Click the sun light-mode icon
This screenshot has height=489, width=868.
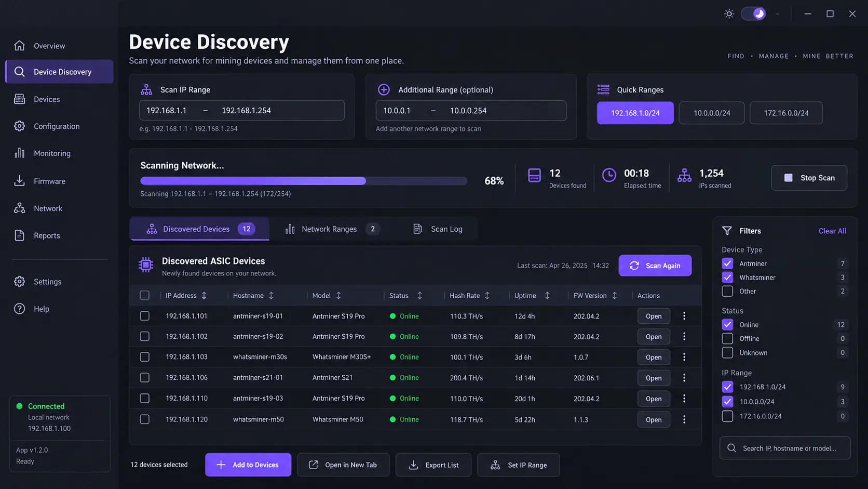(729, 14)
